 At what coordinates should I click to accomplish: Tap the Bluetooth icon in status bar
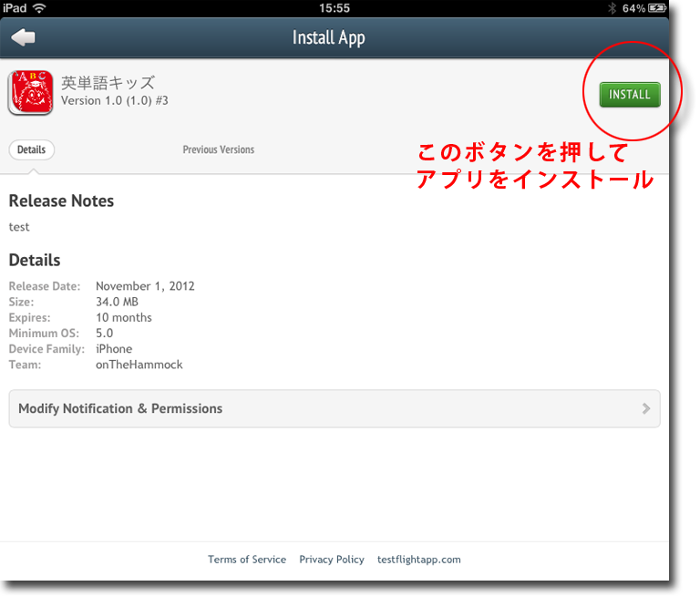pos(612,8)
